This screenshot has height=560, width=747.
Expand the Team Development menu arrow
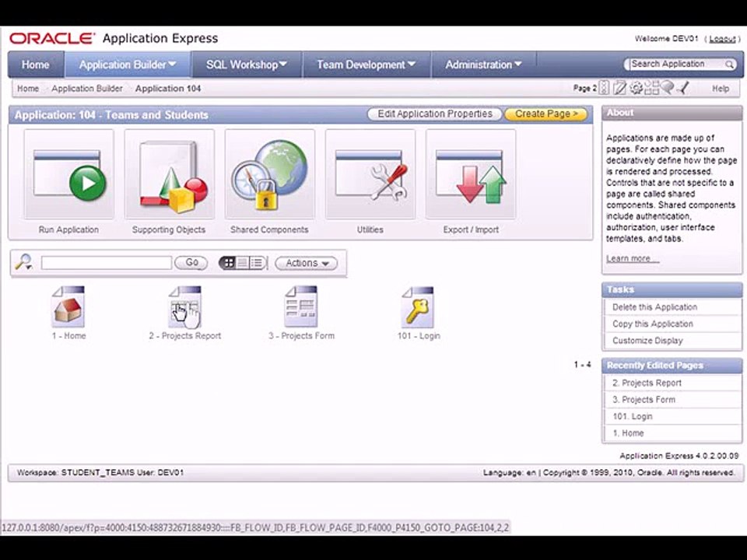point(412,63)
